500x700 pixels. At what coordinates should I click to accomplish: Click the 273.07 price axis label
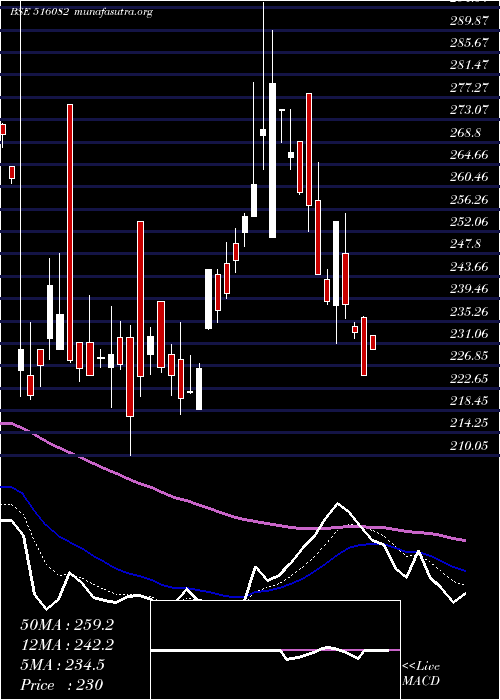click(468, 110)
